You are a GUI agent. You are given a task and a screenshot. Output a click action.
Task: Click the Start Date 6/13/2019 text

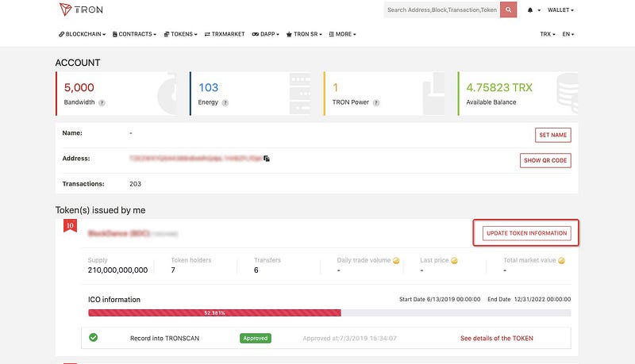tap(440, 299)
